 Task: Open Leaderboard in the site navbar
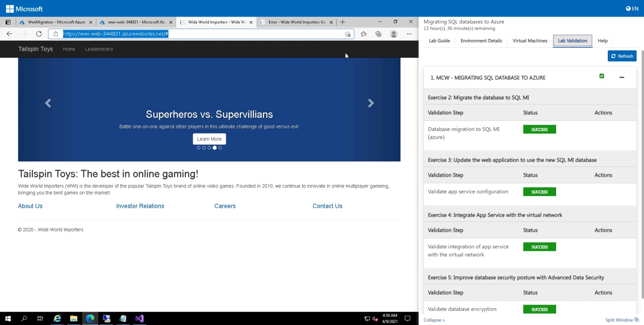point(99,49)
